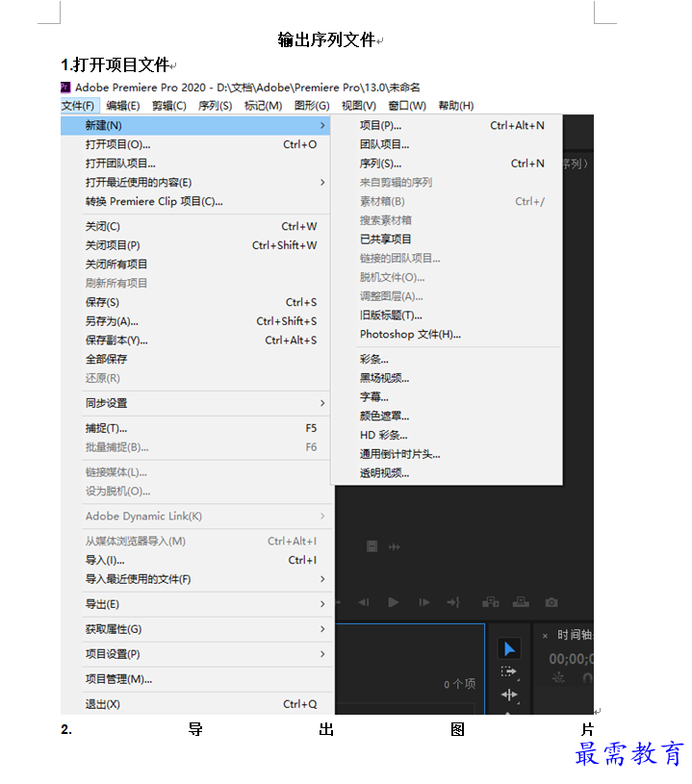The width and height of the screenshot is (692, 784).
Task: Select 字幕... in the New submenu
Action: click(447, 397)
